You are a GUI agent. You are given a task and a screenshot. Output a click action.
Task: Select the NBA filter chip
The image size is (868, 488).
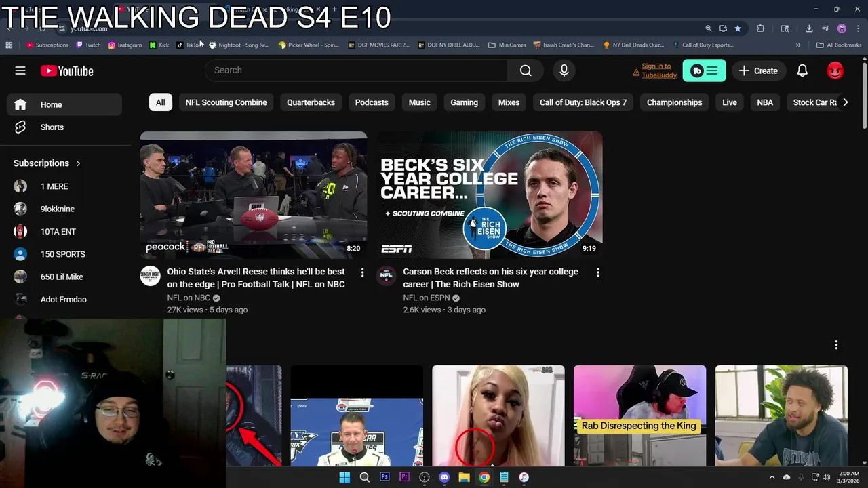point(765,102)
